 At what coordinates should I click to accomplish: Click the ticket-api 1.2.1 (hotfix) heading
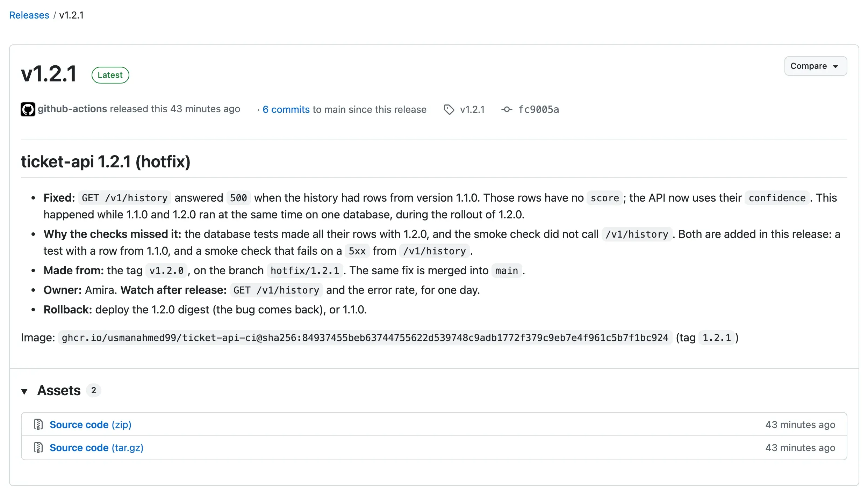(106, 161)
